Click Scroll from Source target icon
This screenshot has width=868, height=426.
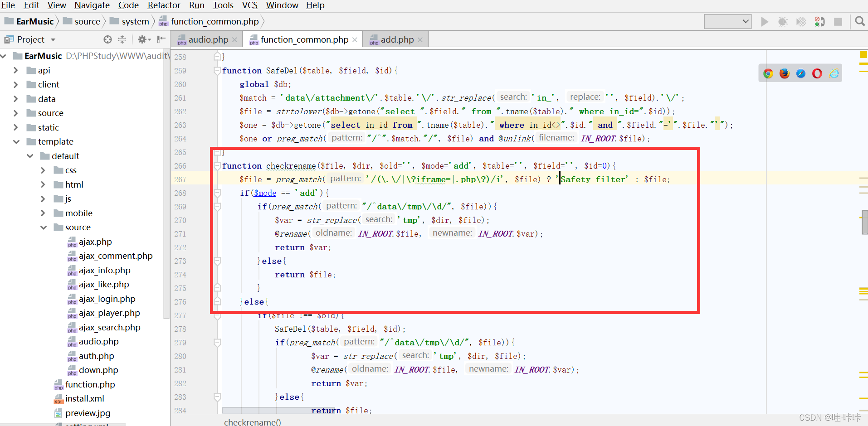click(x=107, y=39)
